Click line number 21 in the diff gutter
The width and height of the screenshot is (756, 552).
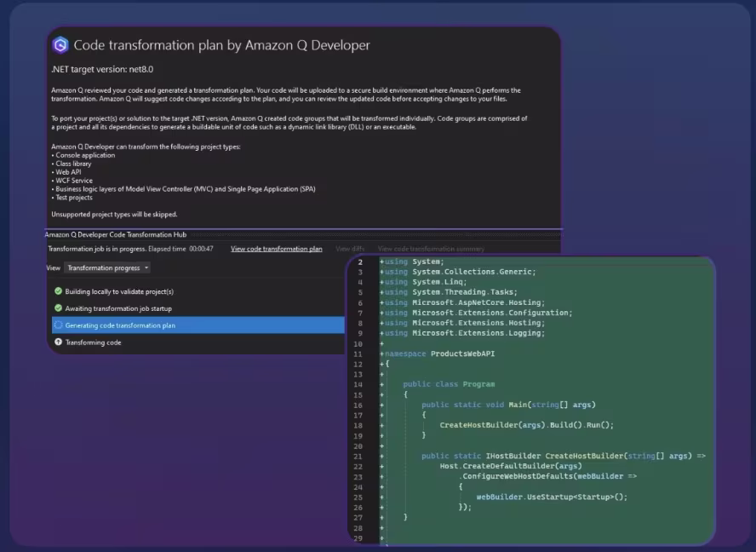(358, 457)
